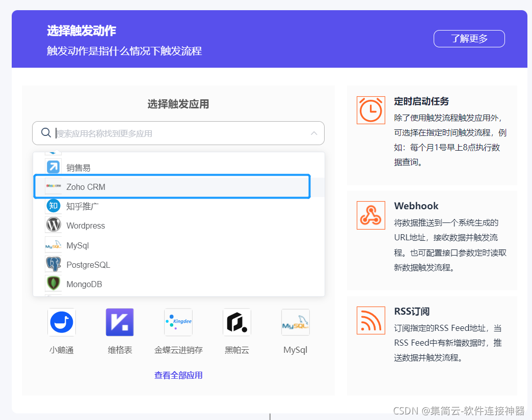The width and height of the screenshot is (532, 420).
Task: Click the search magnifier icon
Action: [46, 132]
